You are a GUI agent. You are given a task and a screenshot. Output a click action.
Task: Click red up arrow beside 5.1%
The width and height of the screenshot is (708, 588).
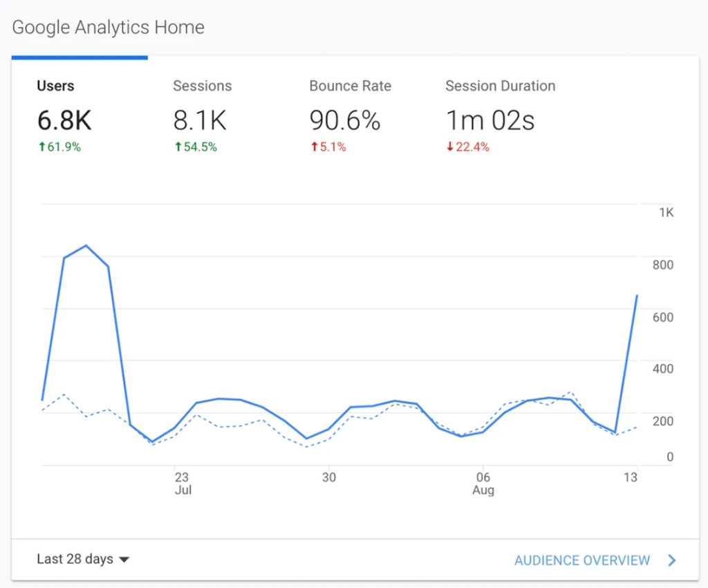pyautogui.click(x=313, y=147)
